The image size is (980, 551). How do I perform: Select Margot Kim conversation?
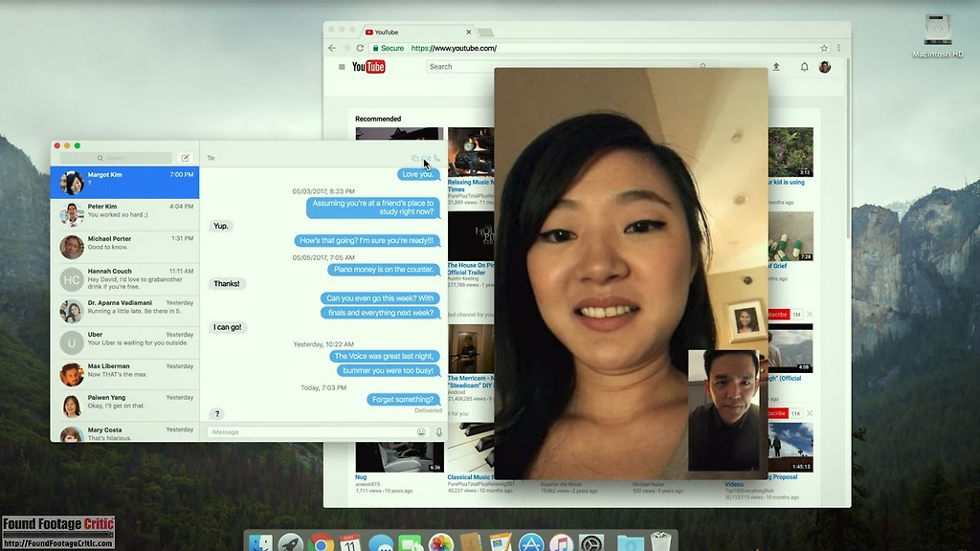(x=125, y=183)
